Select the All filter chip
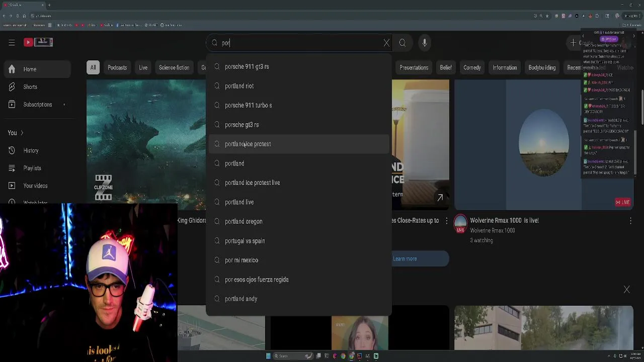 93,67
